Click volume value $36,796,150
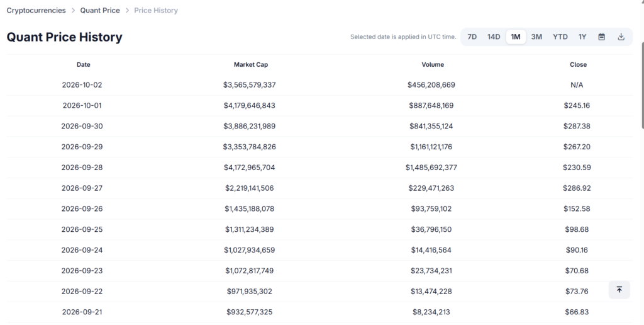The image size is (644, 325). (x=431, y=229)
